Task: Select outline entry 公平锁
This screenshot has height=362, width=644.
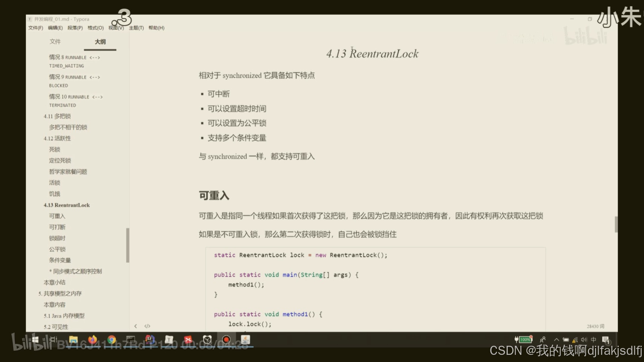Action: pos(57,249)
